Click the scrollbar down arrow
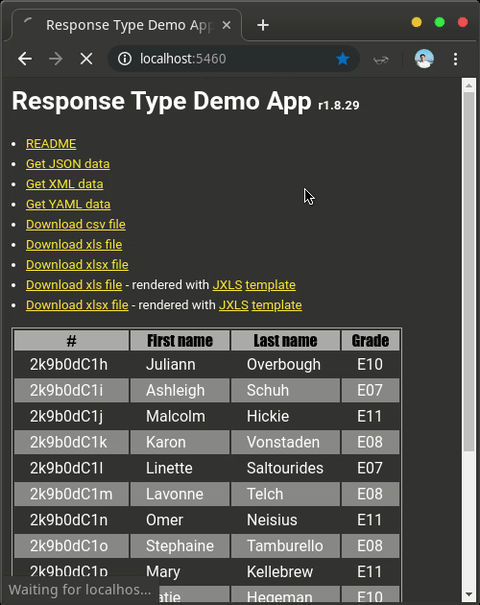The image size is (480, 605). tap(469, 595)
